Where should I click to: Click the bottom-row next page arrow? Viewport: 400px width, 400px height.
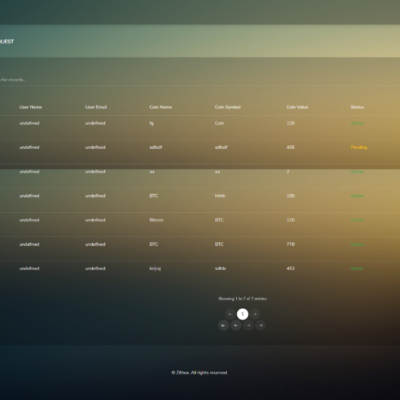[248, 325]
